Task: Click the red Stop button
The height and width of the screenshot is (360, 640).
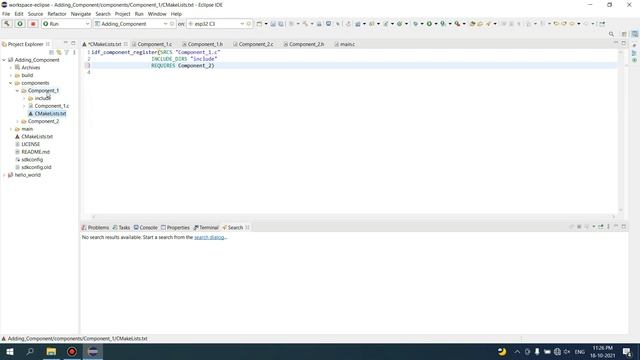Action: (33, 24)
